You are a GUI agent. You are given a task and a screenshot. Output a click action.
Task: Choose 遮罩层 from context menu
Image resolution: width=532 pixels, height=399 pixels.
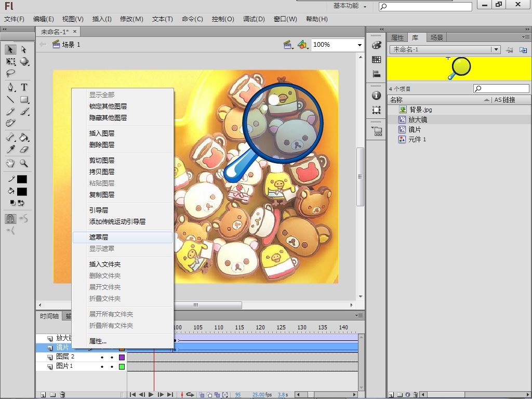123,237
